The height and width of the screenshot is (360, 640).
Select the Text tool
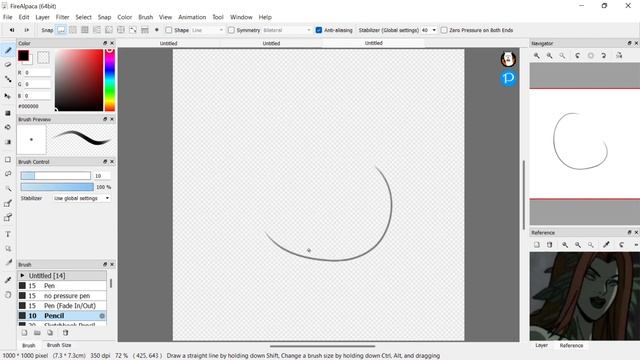[8, 234]
